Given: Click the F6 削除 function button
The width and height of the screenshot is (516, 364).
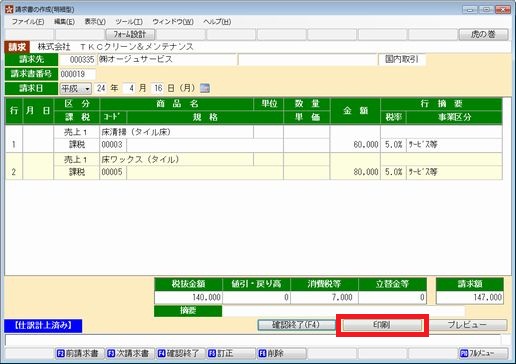Looking at the screenshot, I should pyautogui.click(x=281, y=353).
